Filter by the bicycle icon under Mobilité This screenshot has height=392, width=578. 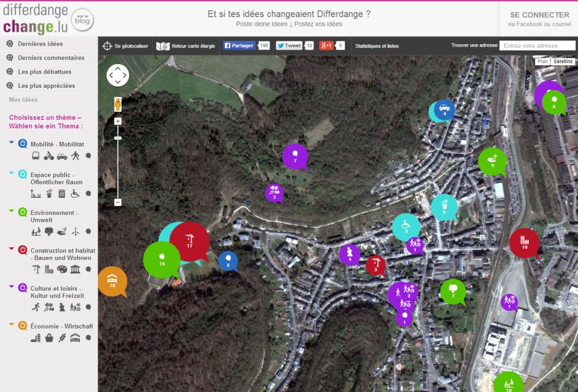pyautogui.click(x=49, y=156)
